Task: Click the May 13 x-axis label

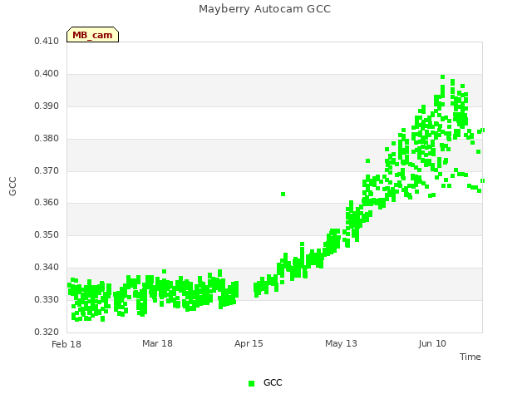Action: (341, 343)
